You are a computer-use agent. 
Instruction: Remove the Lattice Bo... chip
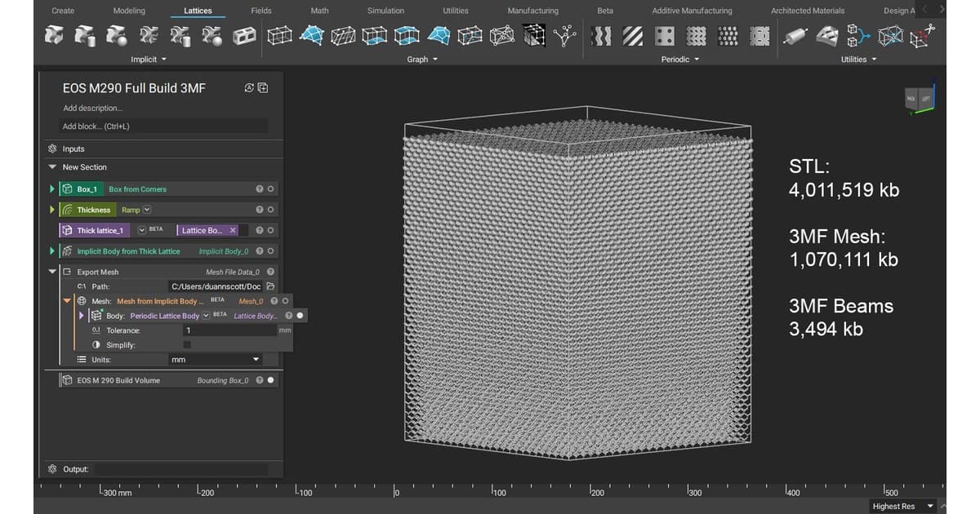tap(233, 230)
